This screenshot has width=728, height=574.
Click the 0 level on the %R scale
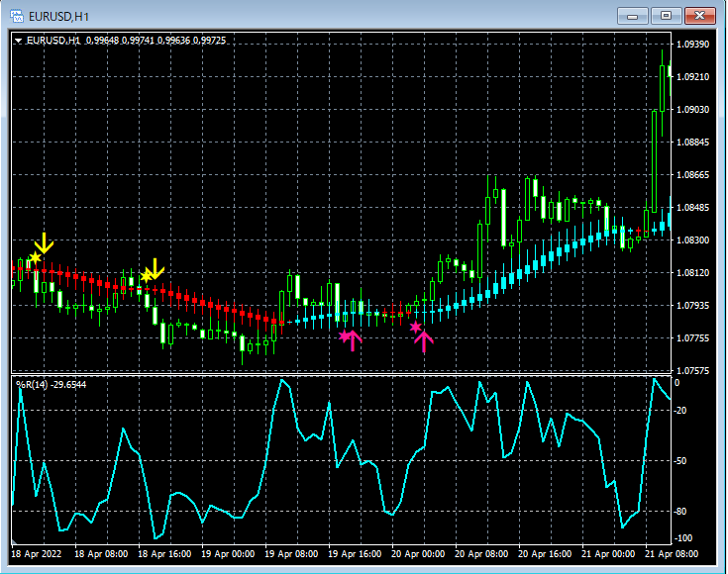[676, 383]
